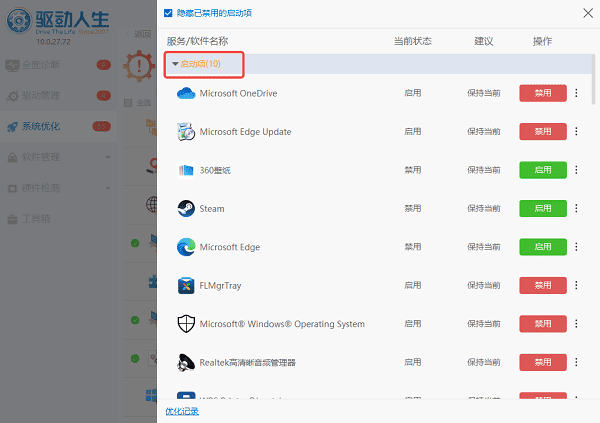This screenshot has height=423, width=600.
Task: Disable Microsoft OneDrive with 禁用 button
Action: [x=542, y=93]
